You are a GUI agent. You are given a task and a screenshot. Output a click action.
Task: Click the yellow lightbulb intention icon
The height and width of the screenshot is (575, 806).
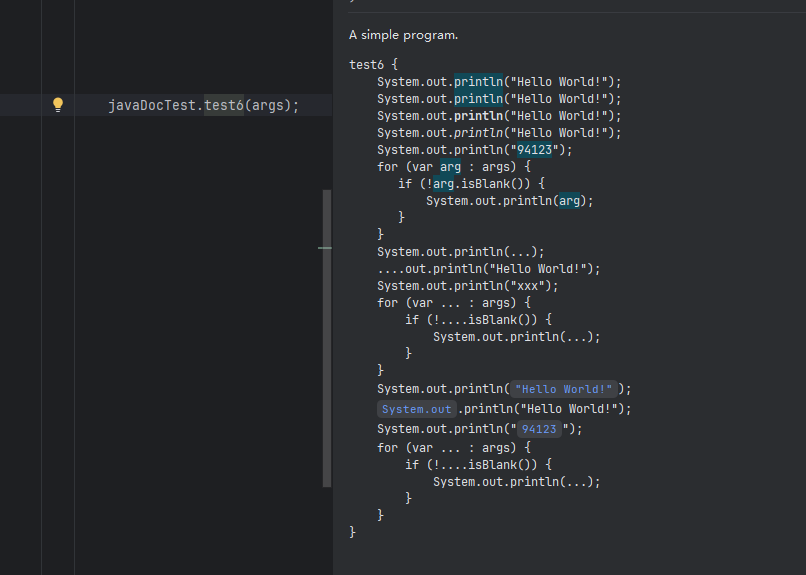58,105
